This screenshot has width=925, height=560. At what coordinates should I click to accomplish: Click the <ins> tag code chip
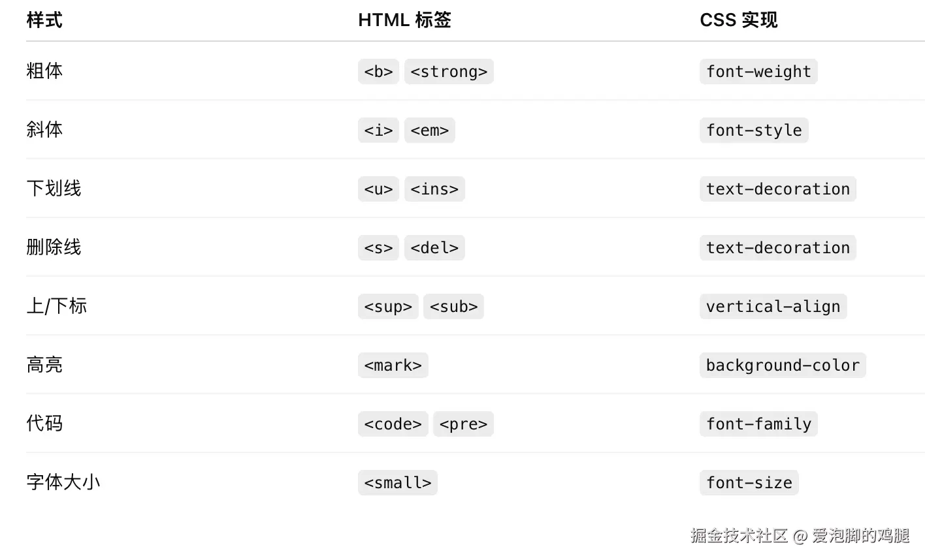(x=434, y=189)
